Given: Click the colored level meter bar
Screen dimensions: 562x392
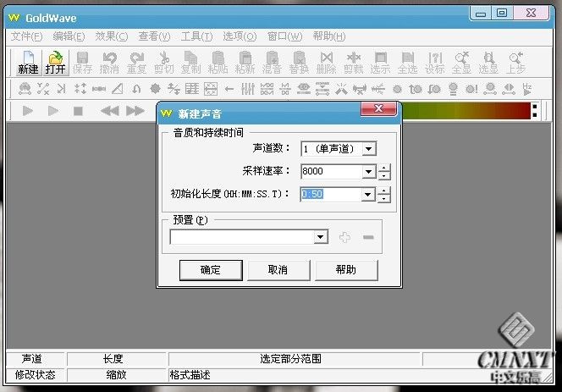Looking at the screenshot, I should (466, 111).
